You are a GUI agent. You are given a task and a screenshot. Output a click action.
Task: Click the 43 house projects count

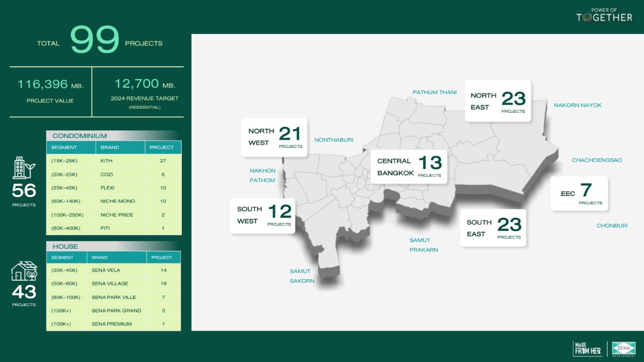click(24, 292)
